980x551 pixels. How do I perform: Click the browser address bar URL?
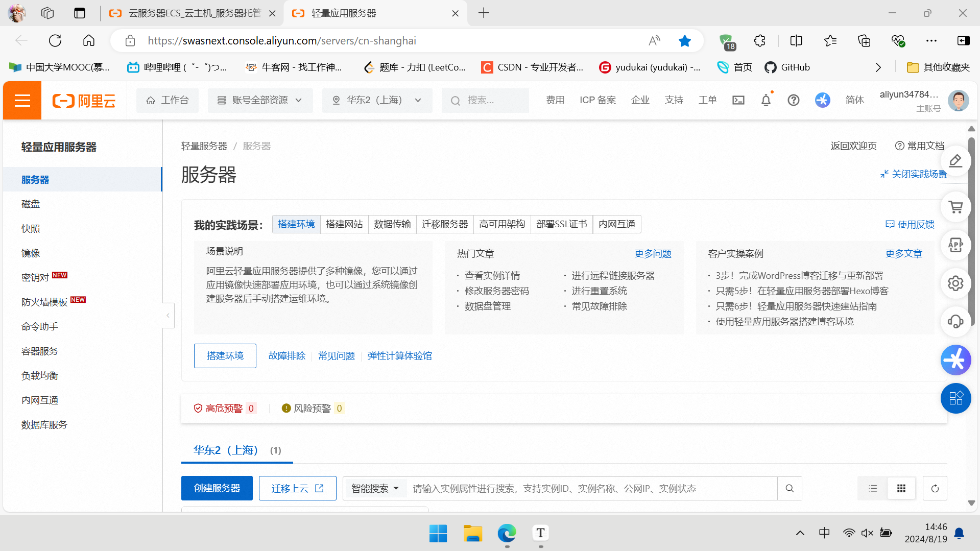coord(282,41)
